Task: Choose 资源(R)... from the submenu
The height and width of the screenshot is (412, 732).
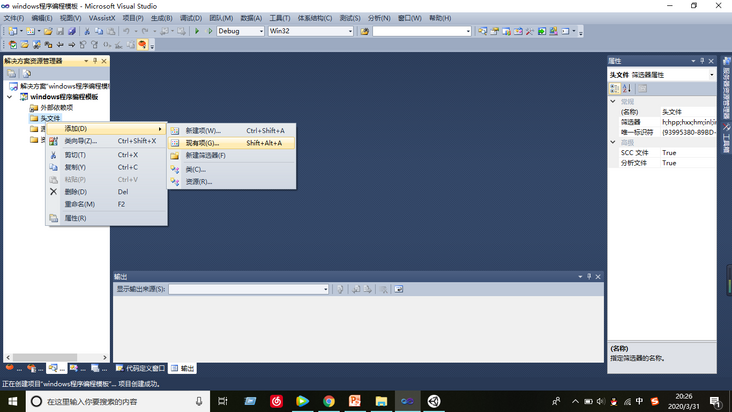Action: [x=232, y=182]
